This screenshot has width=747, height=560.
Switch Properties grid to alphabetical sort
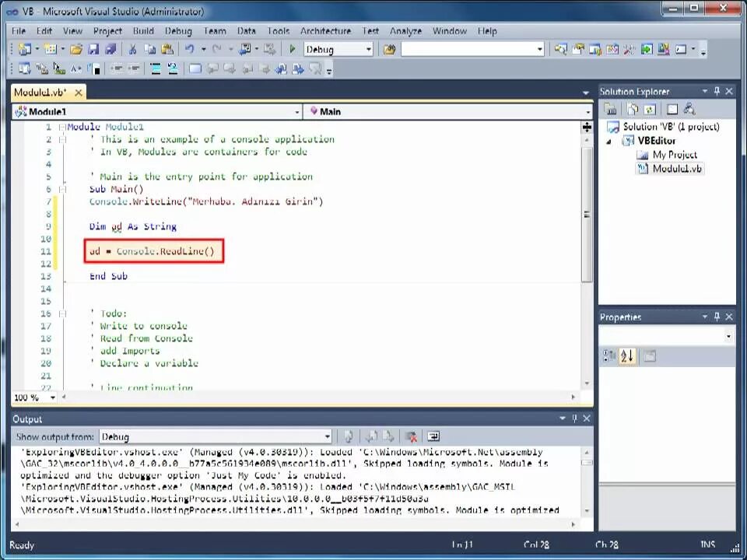(627, 355)
